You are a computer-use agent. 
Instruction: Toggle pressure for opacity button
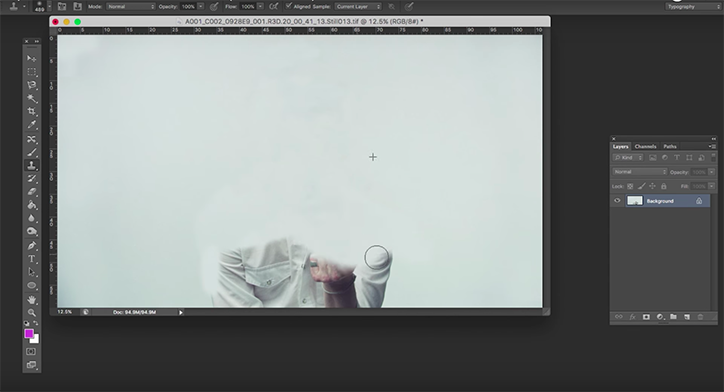[x=214, y=6]
